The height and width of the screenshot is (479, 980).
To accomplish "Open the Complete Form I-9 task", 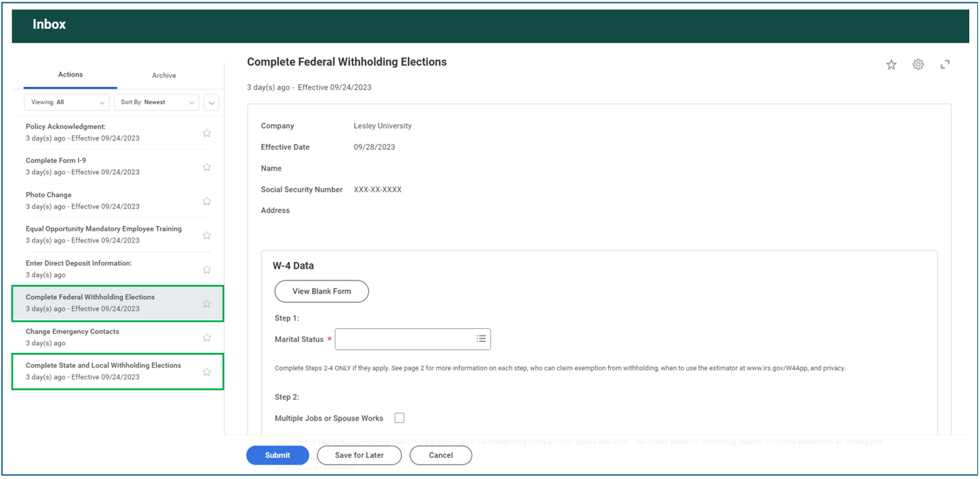I will point(117,166).
